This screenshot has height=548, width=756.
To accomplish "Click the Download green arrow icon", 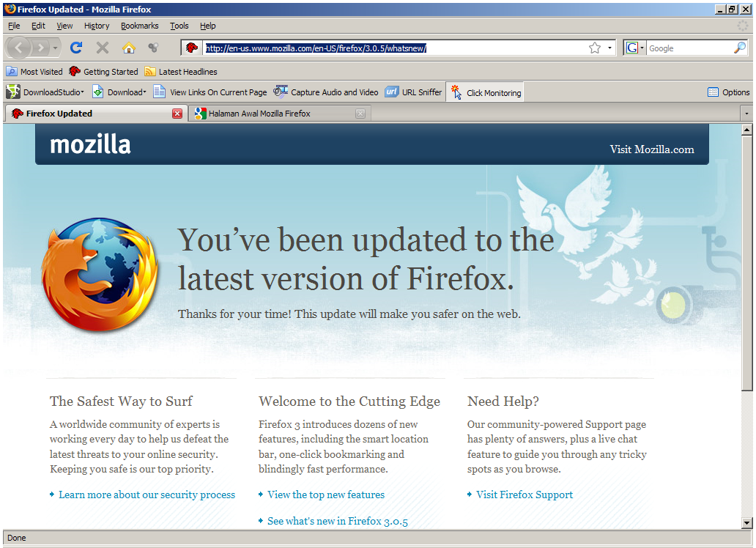I will (x=98, y=92).
